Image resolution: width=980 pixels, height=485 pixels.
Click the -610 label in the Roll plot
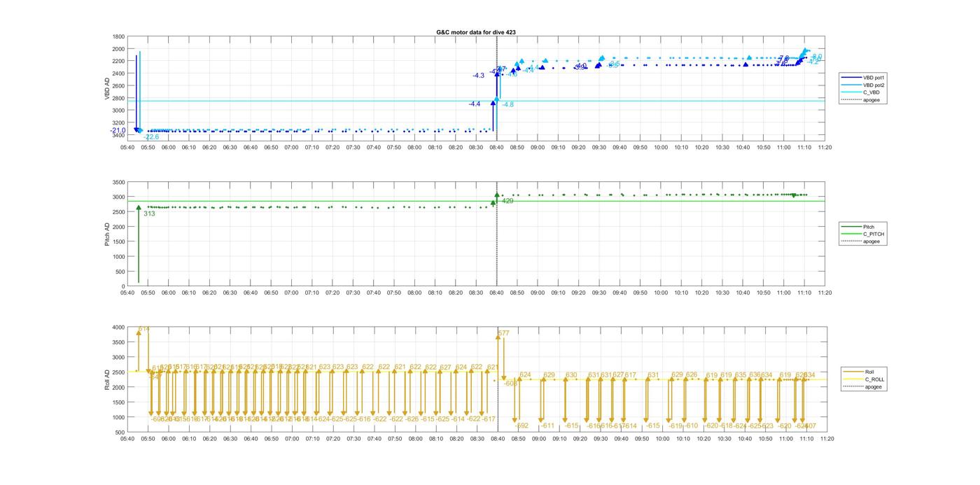(x=692, y=426)
